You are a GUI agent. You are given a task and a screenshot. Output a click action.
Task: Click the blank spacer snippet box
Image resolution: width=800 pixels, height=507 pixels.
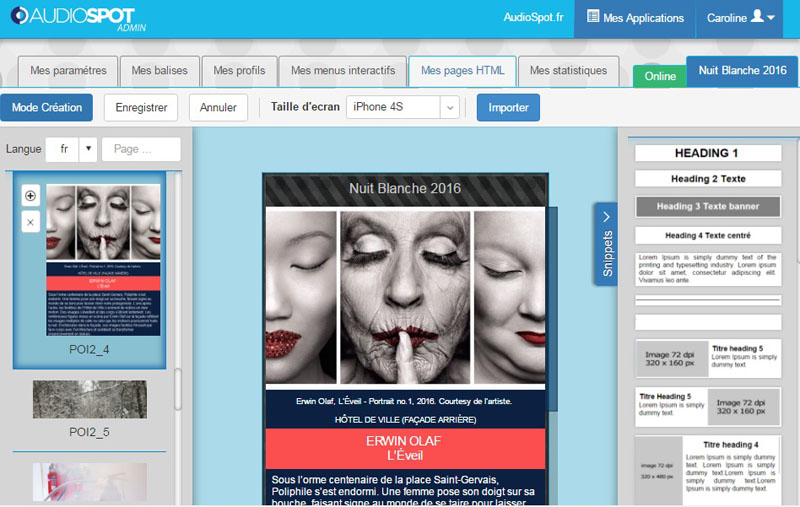tap(708, 322)
